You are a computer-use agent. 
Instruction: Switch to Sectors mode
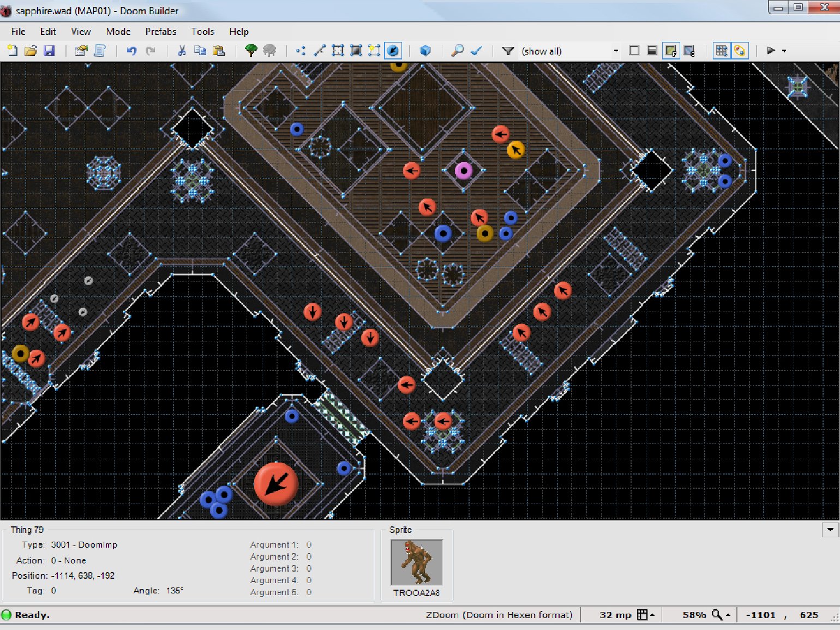(x=338, y=51)
